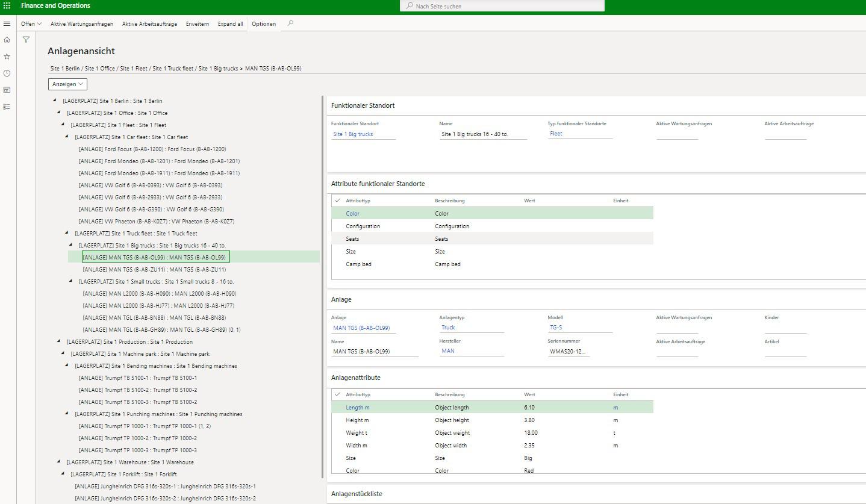Open the Offen dropdown menu
Viewport: 866px width, 504px height.
pyautogui.click(x=30, y=24)
